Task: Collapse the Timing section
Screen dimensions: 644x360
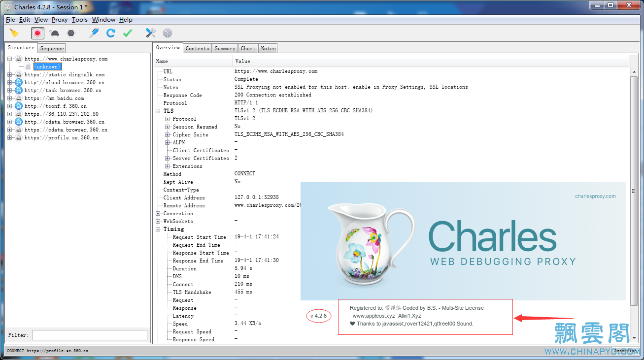Action: coord(158,229)
